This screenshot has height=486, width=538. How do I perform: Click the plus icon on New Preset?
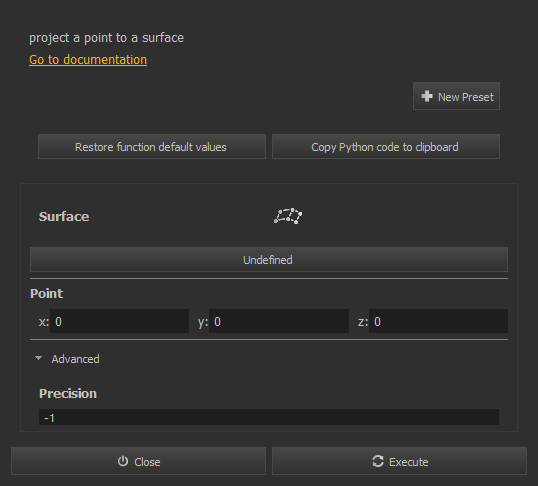click(x=427, y=96)
